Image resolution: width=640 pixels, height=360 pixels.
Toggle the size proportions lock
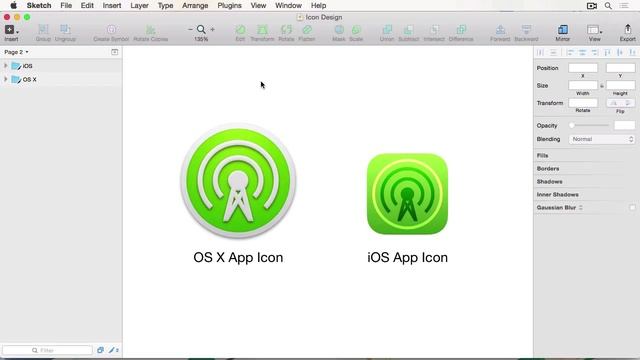(x=602, y=86)
